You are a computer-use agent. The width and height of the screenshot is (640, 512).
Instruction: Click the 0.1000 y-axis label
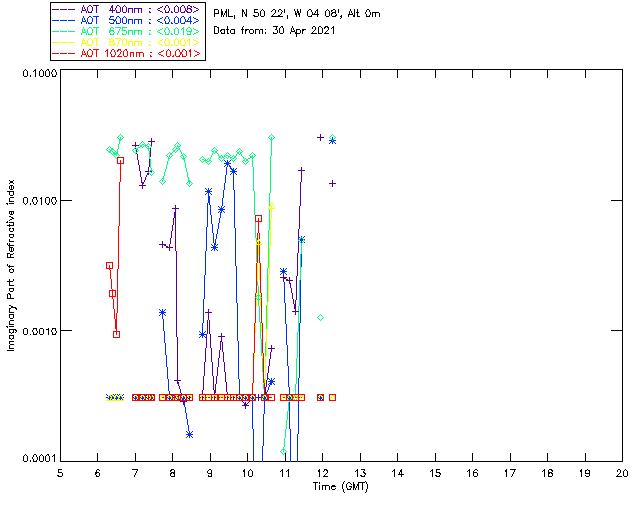40,73
